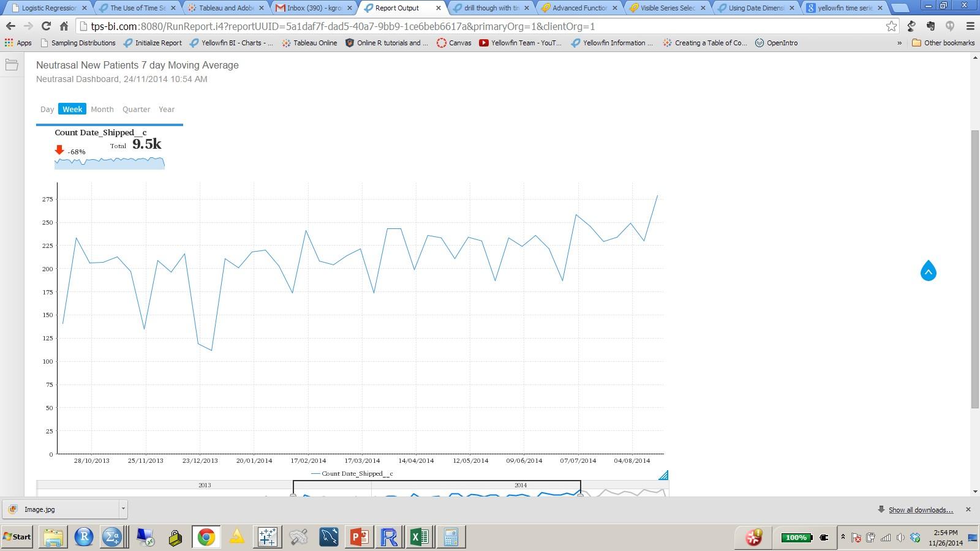Click the browser forward arrow
The height and width of the screenshot is (551, 980).
pos(28,26)
